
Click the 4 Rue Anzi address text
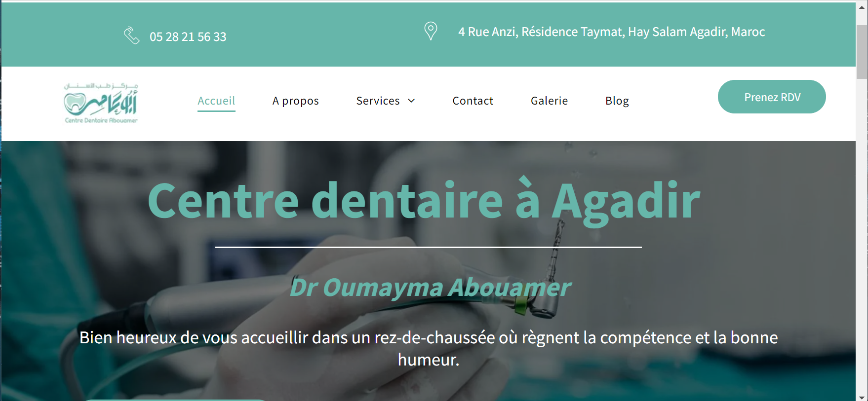(x=612, y=32)
